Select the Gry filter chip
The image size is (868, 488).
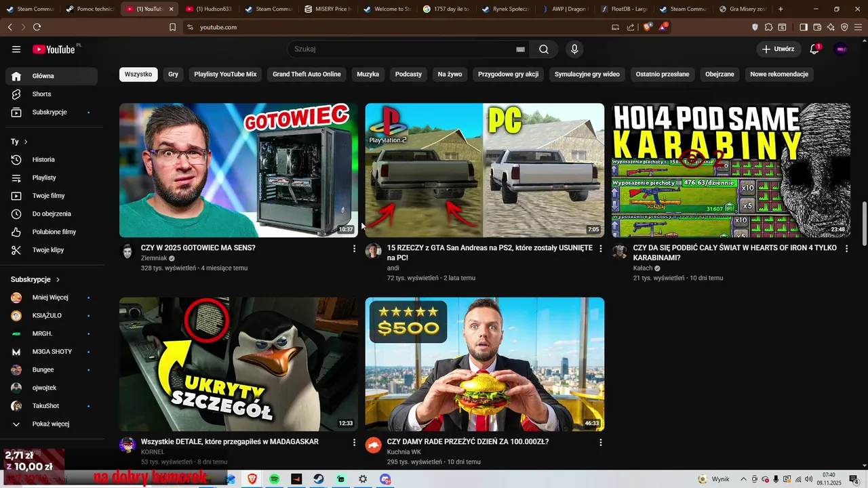(x=174, y=74)
